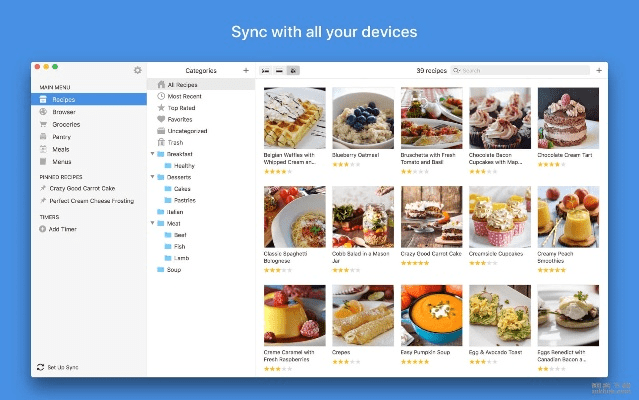Open the Groceries shopping cart

(65, 124)
